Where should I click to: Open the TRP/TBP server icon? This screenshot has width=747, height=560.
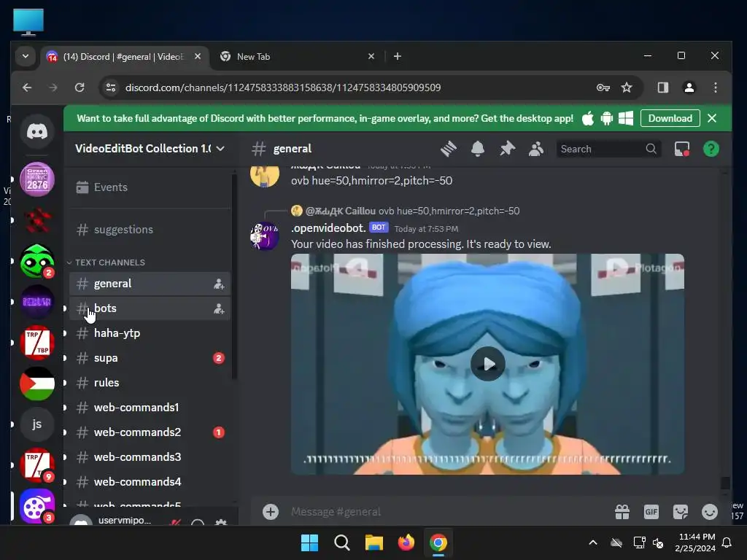37,343
